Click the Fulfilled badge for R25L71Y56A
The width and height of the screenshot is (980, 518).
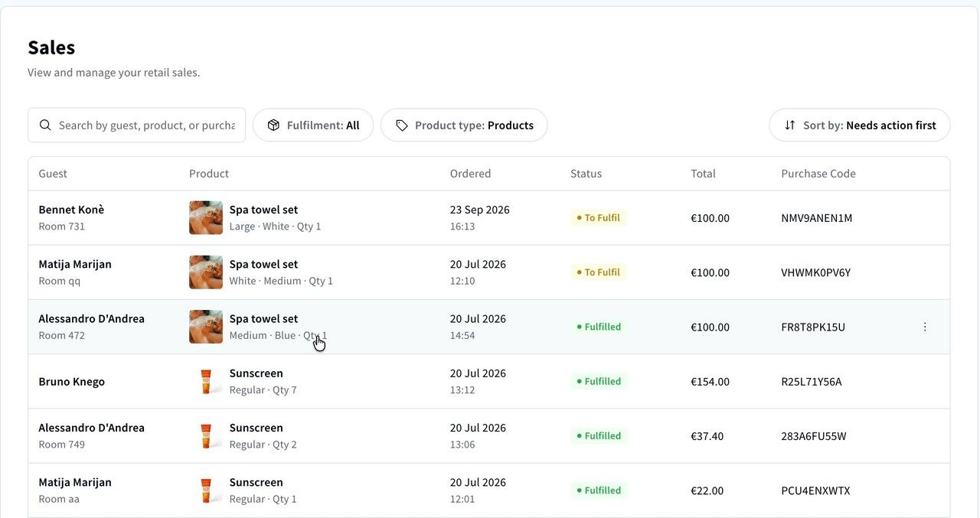pos(599,381)
